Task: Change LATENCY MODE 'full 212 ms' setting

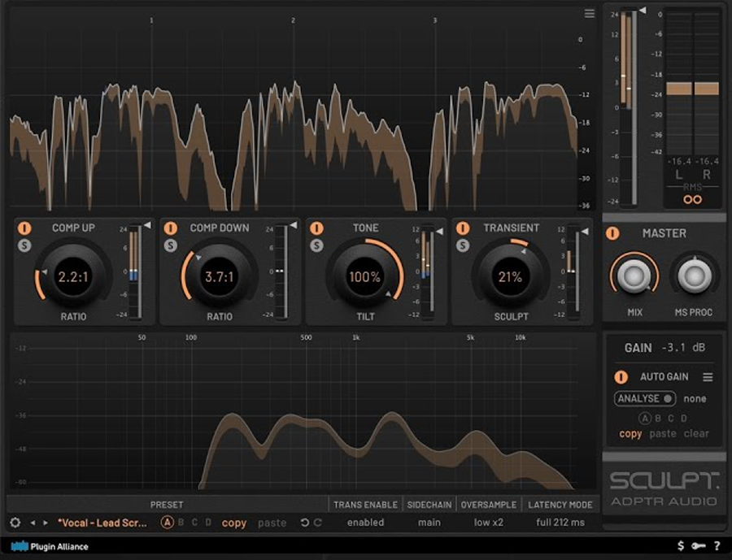Action: (x=560, y=522)
